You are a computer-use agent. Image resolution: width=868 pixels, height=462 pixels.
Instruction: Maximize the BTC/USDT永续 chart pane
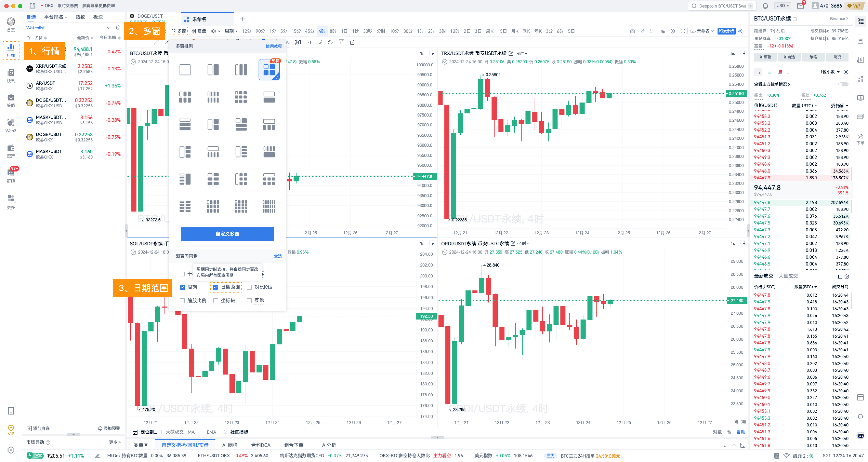click(x=432, y=53)
